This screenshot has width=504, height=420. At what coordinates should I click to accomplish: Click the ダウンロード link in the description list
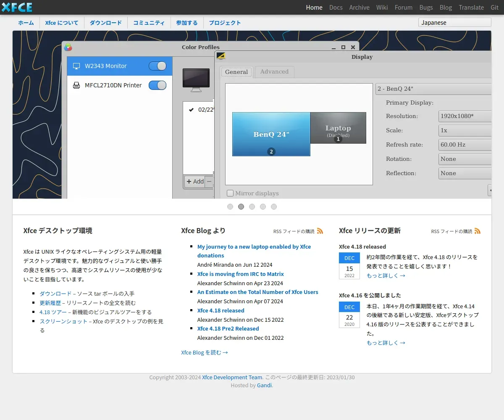(x=55, y=294)
